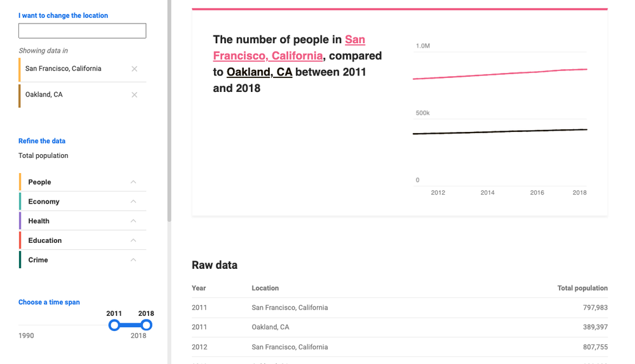Select the Crime category label
Viewport: 635px width, 364px height.
[x=38, y=260]
